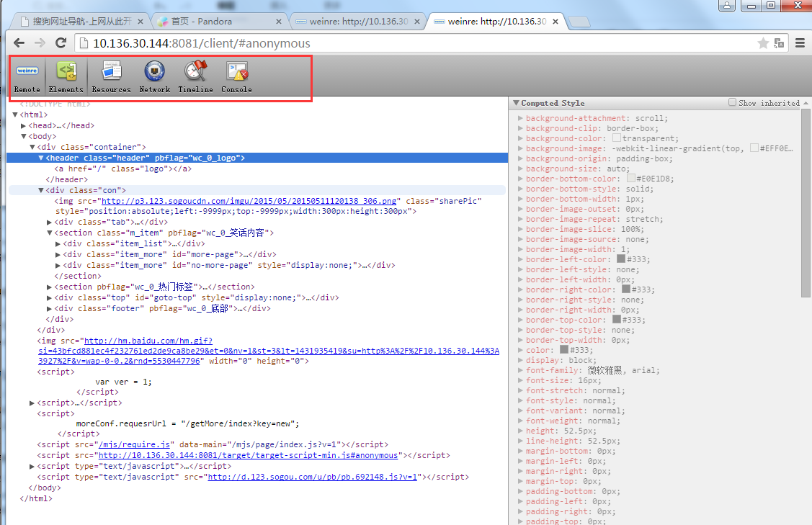Select the 'display: block' computed property
812x525 pixels.
point(561,360)
